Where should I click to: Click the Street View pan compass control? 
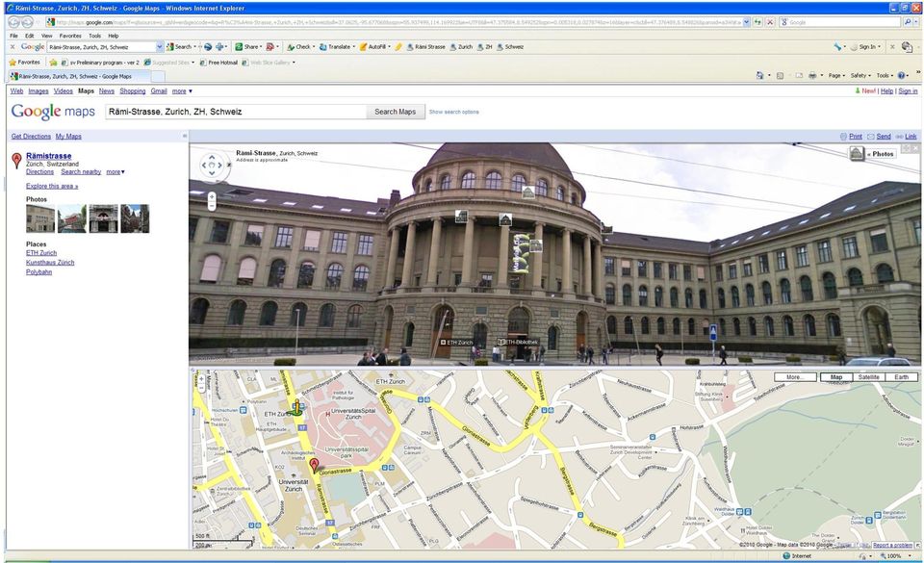pos(212,165)
